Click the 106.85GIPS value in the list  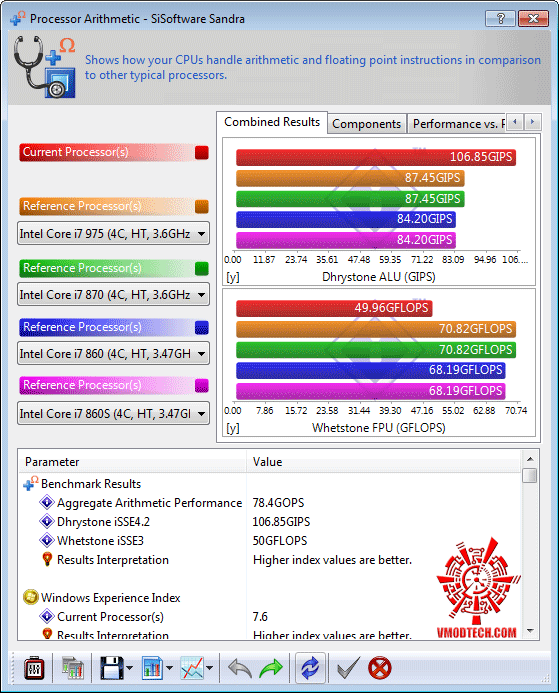click(x=281, y=522)
